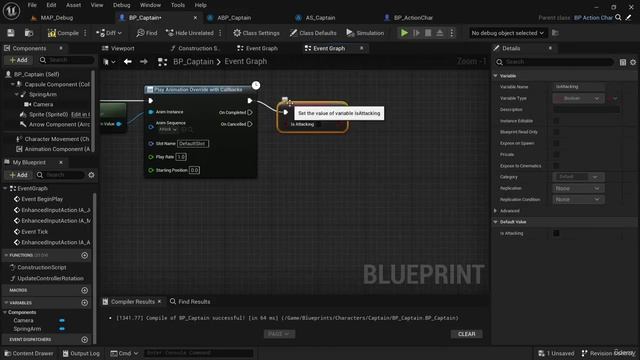Click the graph overview grid icon
The width and height of the screenshot is (640, 360).
click(x=162, y=62)
